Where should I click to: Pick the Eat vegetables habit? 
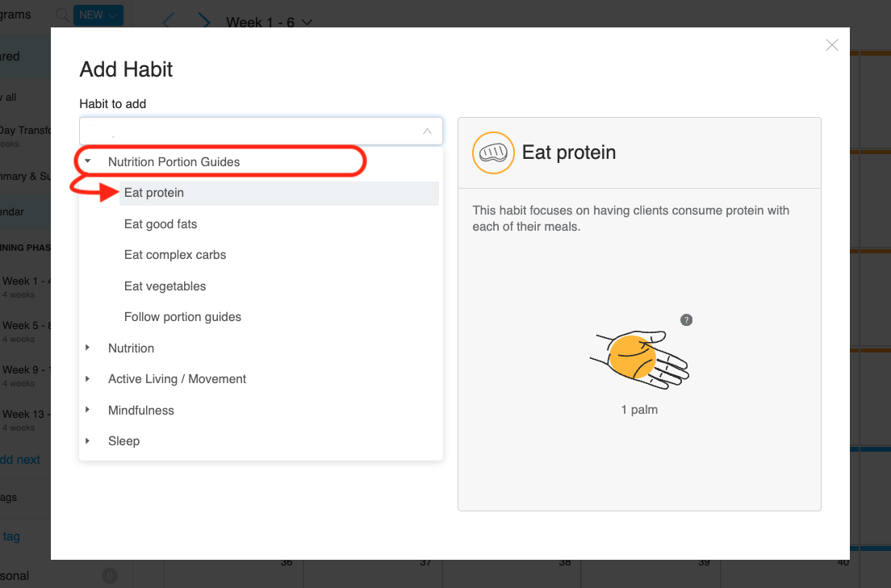point(165,286)
